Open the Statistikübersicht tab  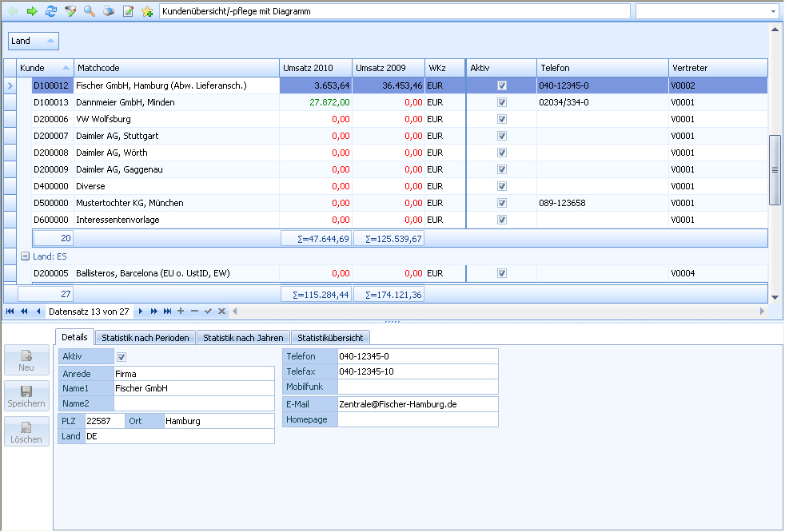(x=330, y=338)
